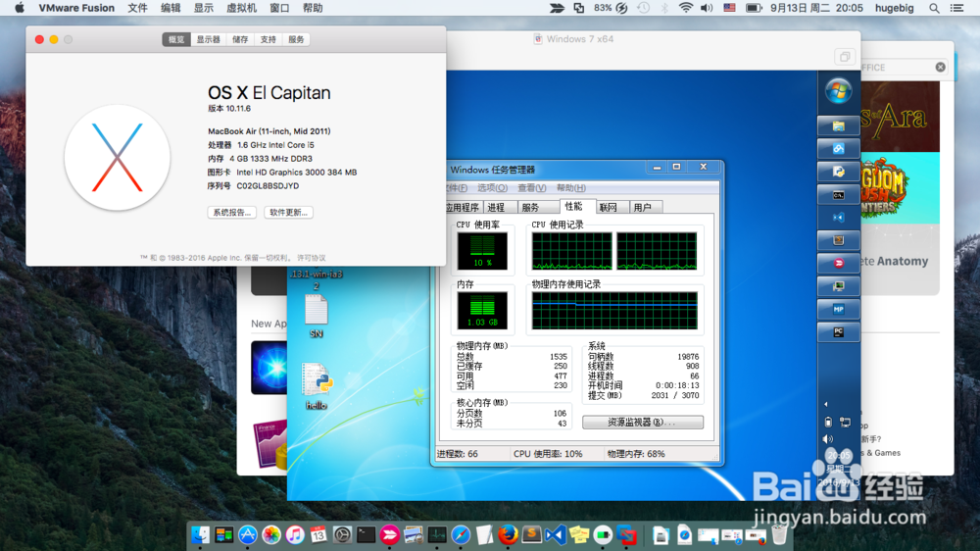Switch to 支持 tab in About This Mac
980x551 pixels.
point(269,39)
